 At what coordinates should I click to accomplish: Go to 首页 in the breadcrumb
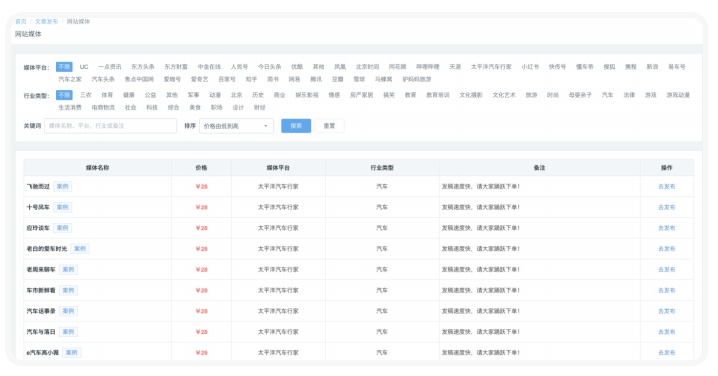21,22
